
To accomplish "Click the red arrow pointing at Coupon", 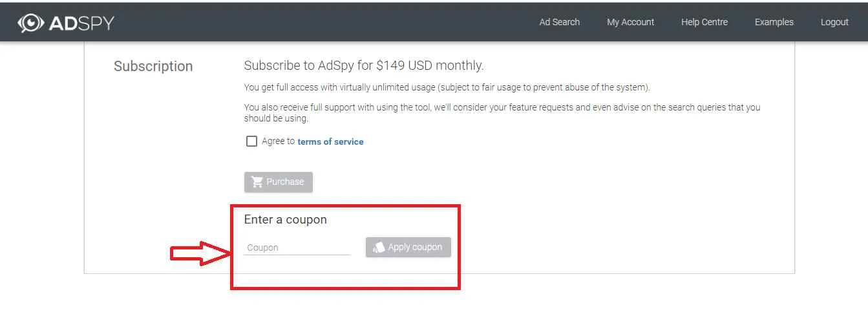I will tap(201, 253).
